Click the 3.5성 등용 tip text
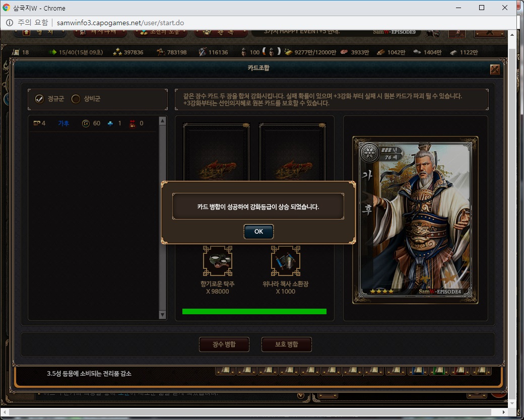The height and width of the screenshot is (420, 524). pyautogui.click(x=89, y=374)
